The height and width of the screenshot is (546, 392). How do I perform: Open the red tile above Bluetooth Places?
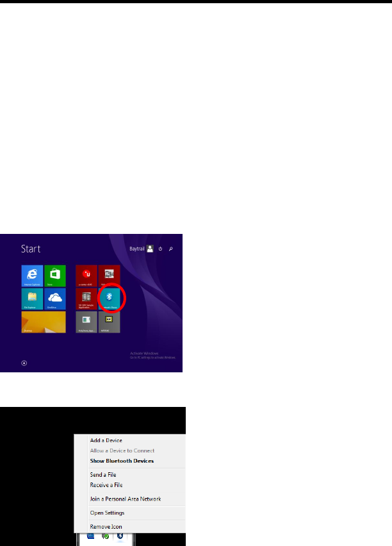(110, 276)
